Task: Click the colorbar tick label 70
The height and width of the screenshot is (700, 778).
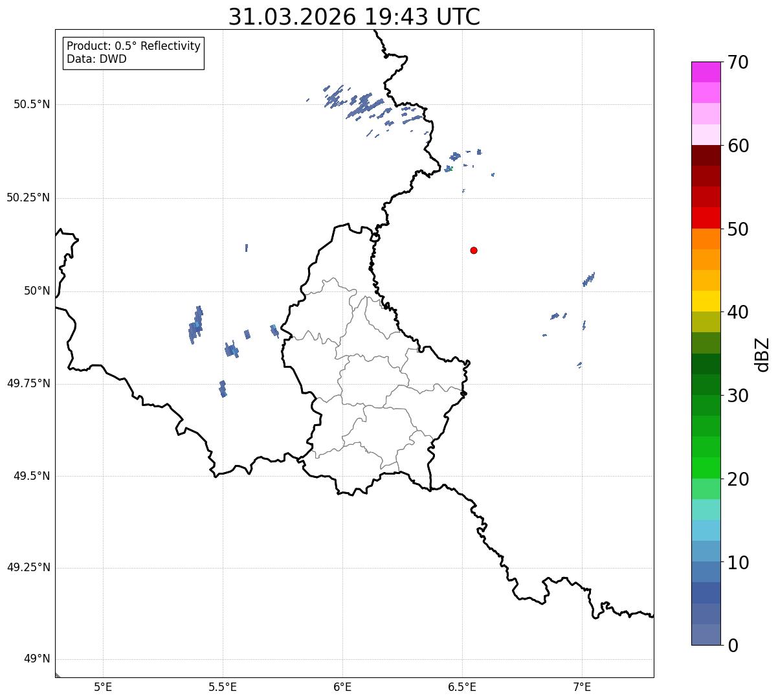Action: (x=738, y=62)
